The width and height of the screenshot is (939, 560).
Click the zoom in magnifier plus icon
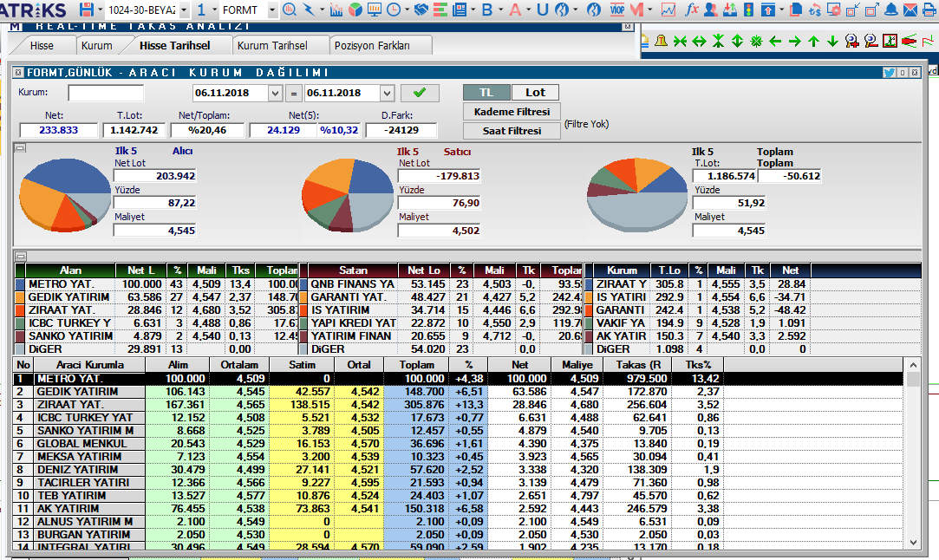click(851, 41)
